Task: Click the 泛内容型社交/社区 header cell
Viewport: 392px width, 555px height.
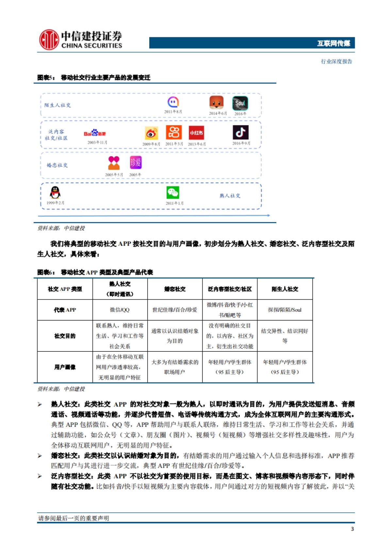Action: (x=230, y=289)
